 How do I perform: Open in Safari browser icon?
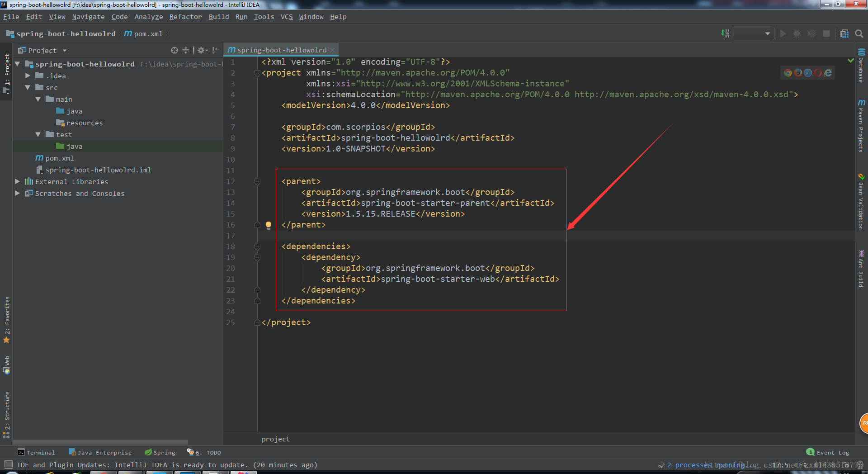pyautogui.click(x=808, y=73)
